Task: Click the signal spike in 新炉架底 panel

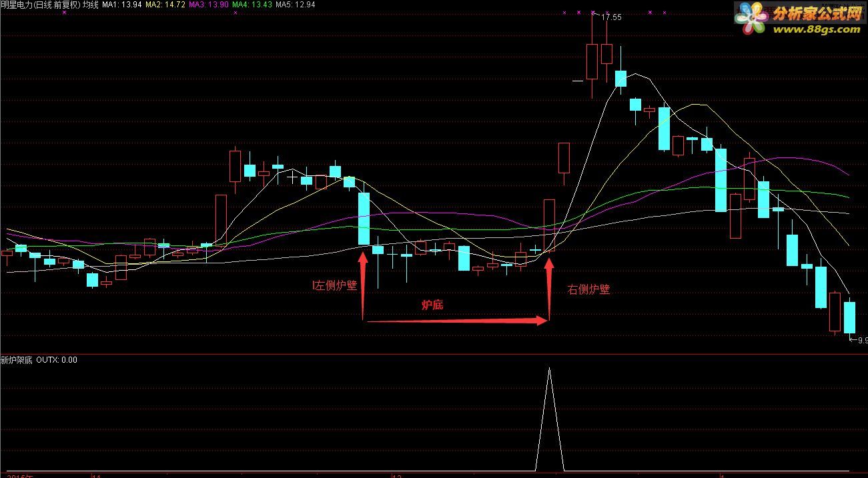Action: point(549,419)
